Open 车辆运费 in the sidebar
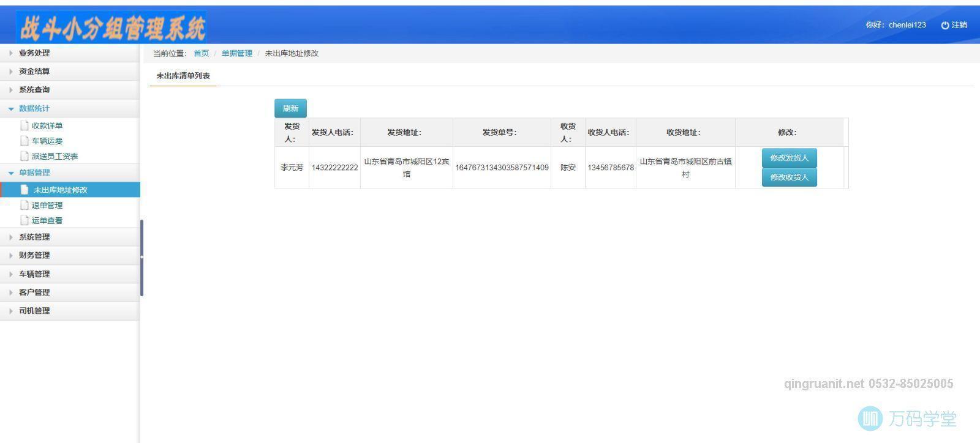The image size is (980, 443). [x=47, y=141]
